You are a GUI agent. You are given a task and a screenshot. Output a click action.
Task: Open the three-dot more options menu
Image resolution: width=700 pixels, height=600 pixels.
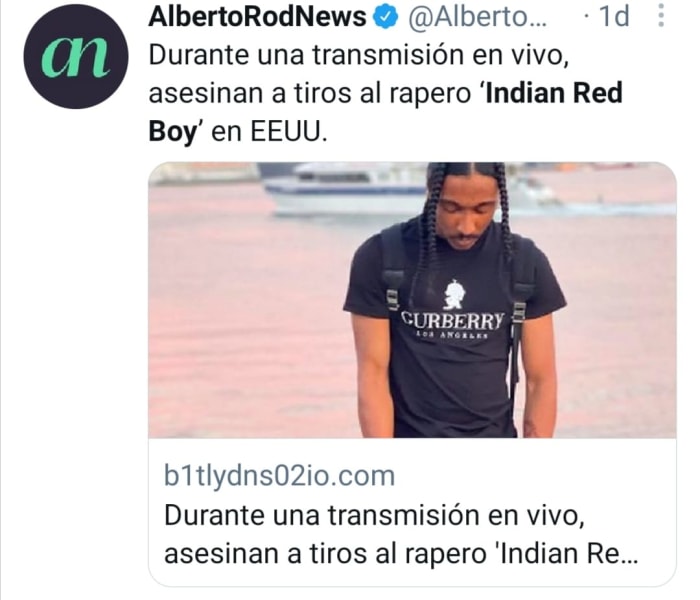(661, 16)
